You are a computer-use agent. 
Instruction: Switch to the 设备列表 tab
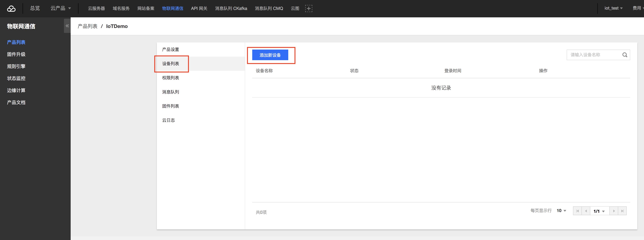(x=201, y=64)
